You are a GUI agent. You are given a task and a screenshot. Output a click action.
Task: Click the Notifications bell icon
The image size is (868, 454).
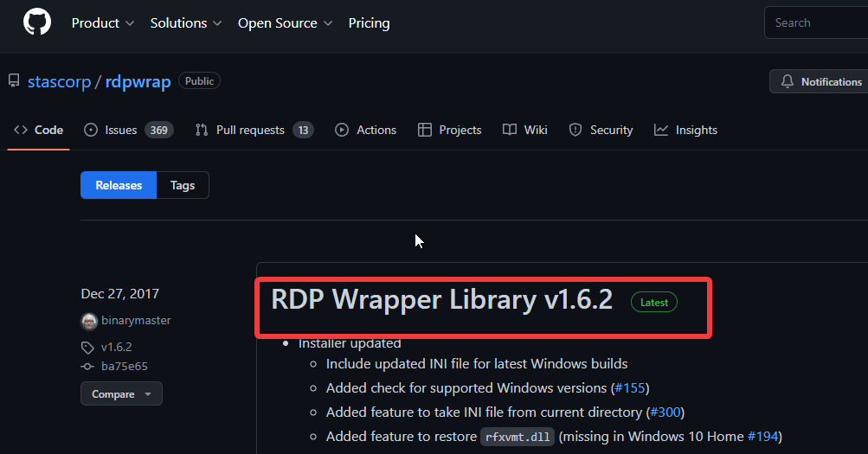pyautogui.click(x=788, y=81)
